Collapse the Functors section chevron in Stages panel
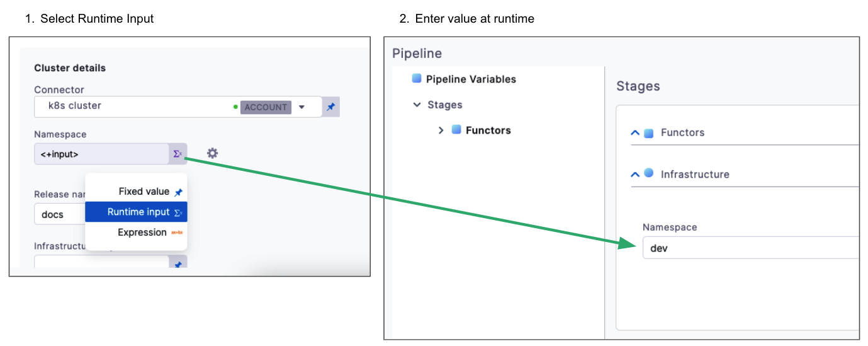The width and height of the screenshot is (868, 346). (x=635, y=133)
